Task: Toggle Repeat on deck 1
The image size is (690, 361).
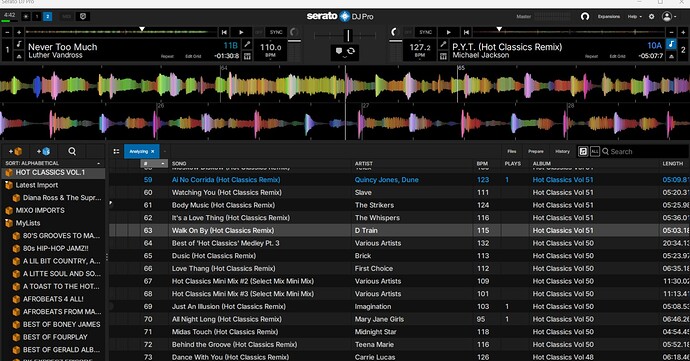Action: [x=167, y=56]
